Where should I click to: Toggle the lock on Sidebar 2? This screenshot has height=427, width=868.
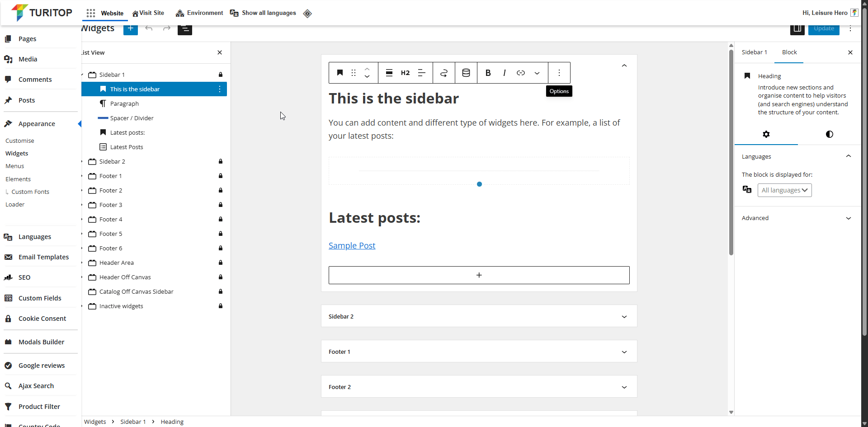[221, 161]
